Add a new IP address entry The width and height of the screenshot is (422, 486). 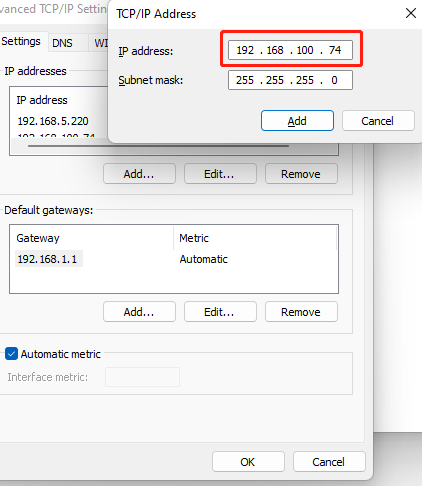[139, 174]
